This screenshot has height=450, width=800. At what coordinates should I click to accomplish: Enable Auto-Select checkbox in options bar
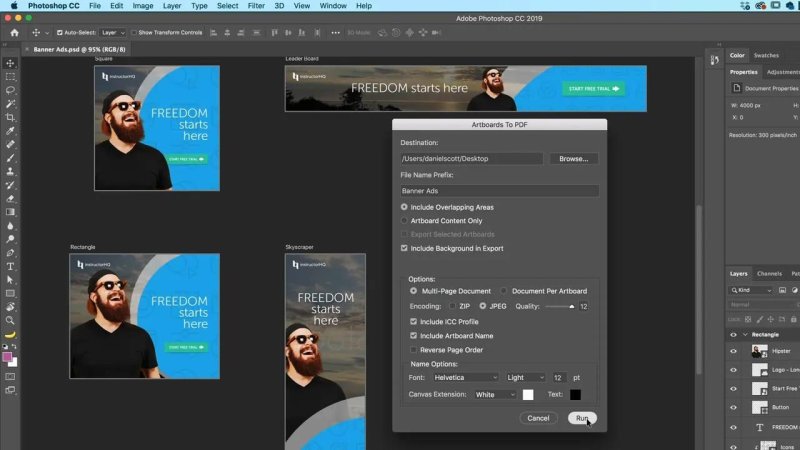click(x=60, y=33)
